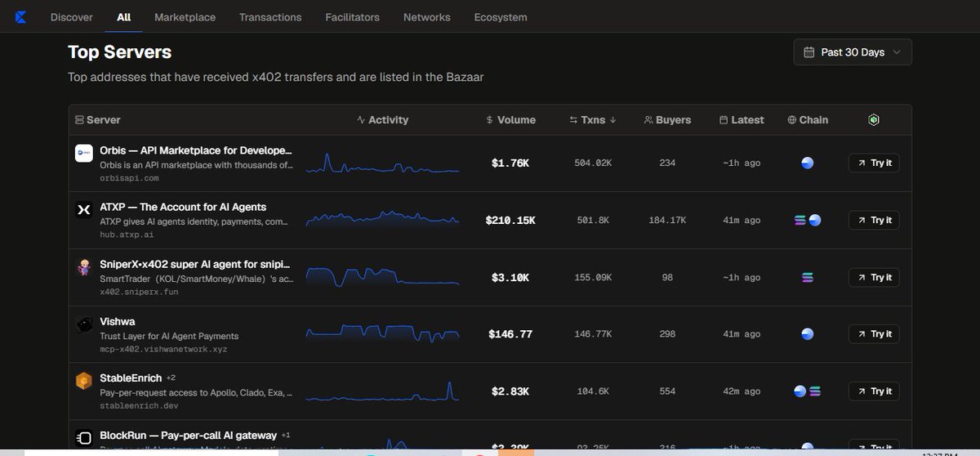Click the chain icons in StableEnrich row
This screenshot has height=456, width=980.
[808, 391]
